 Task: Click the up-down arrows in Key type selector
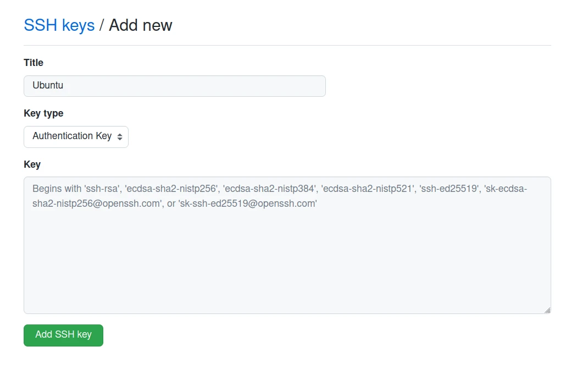pyautogui.click(x=120, y=137)
